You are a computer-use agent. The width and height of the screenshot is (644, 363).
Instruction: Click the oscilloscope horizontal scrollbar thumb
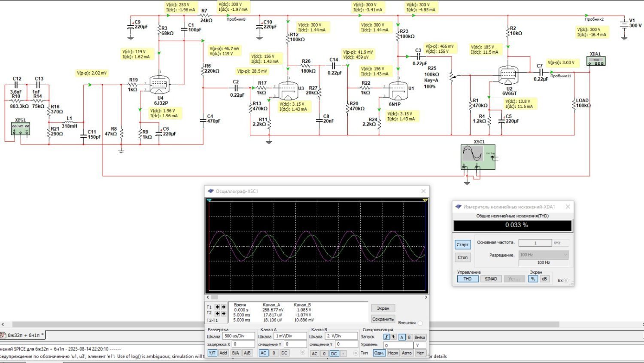214,297
